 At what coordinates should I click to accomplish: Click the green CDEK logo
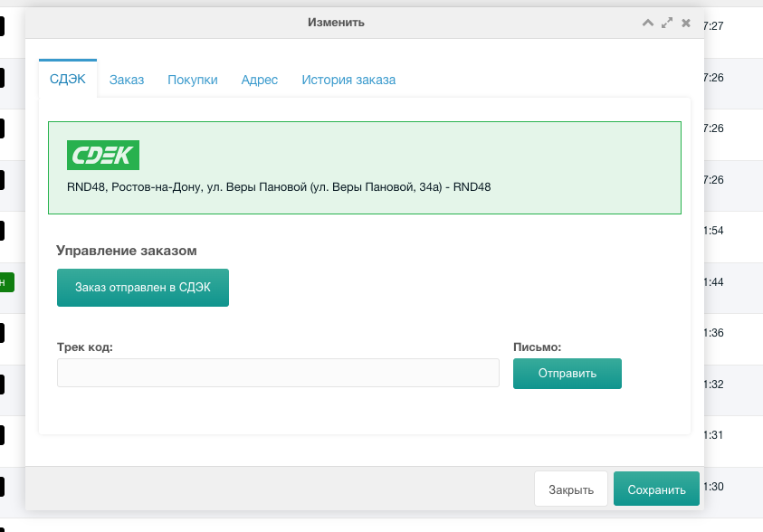103,155
